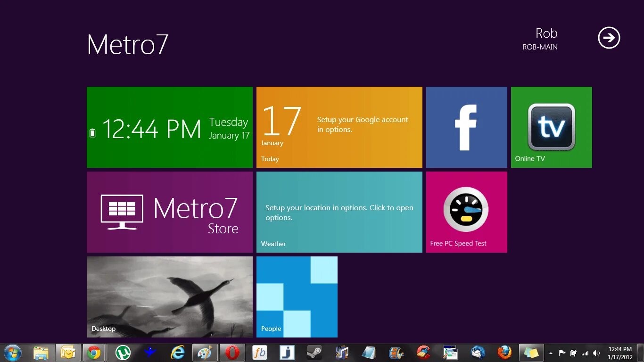Switch to Opera in the taskbar

tap(232, 353)
